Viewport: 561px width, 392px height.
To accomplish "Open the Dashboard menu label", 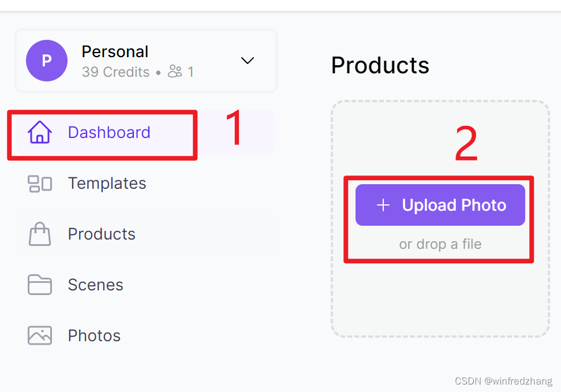I will [109, 132].
